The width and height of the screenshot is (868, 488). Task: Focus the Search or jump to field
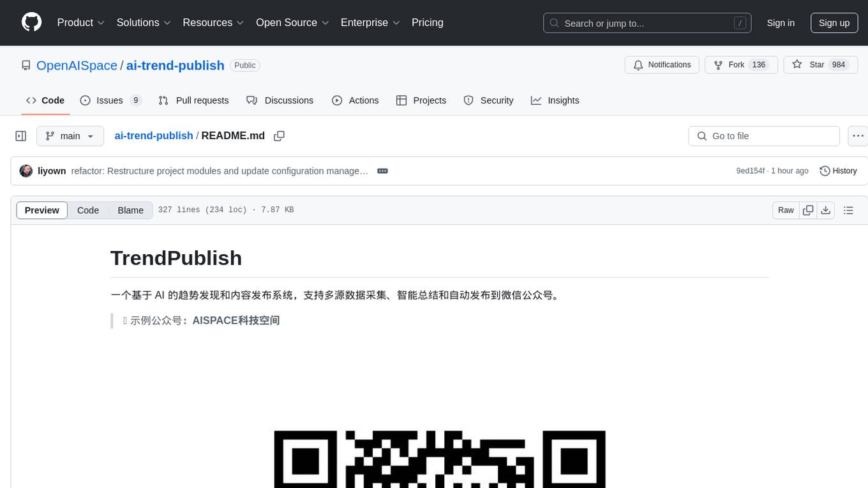click(647, 23)
